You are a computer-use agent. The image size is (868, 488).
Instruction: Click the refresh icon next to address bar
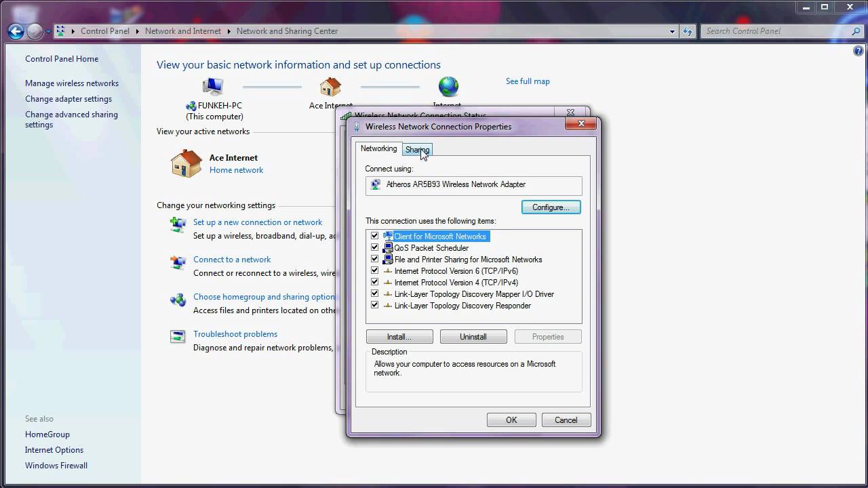click(688, 31)
